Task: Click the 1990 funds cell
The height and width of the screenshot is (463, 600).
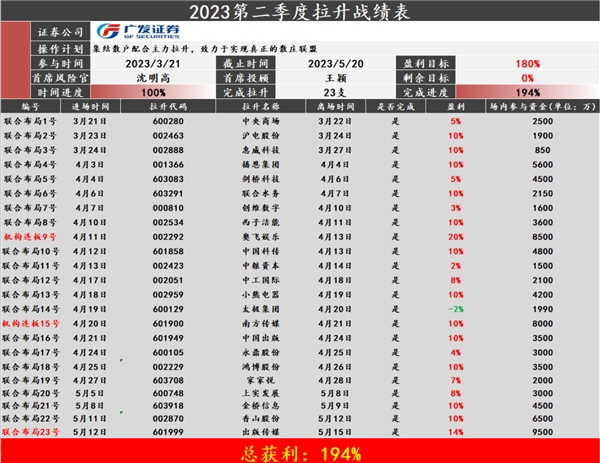Action: click(543, 309)
